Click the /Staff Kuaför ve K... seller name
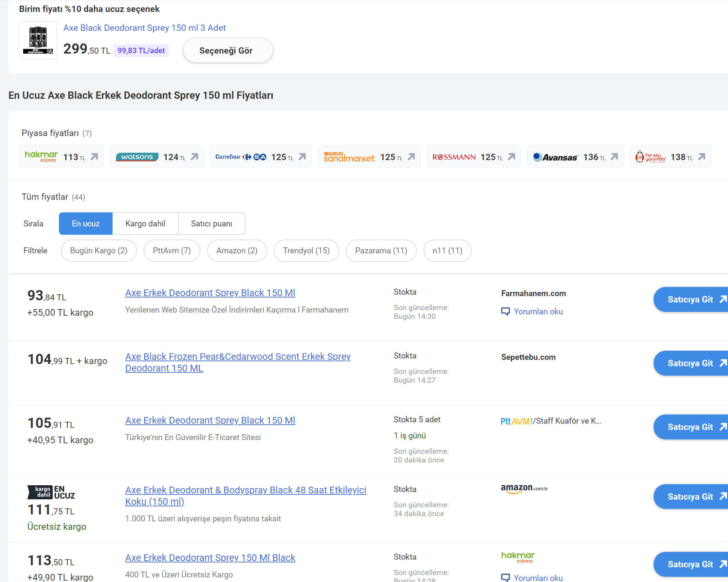Viewport: 728px width, 582px height. coord(567,421)
